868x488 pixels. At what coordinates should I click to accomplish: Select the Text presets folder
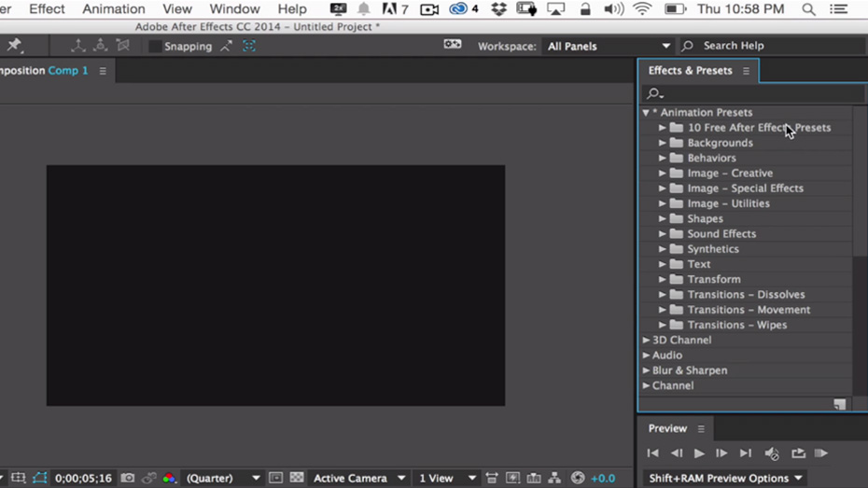pyautogui.click(x=746, y=264)
